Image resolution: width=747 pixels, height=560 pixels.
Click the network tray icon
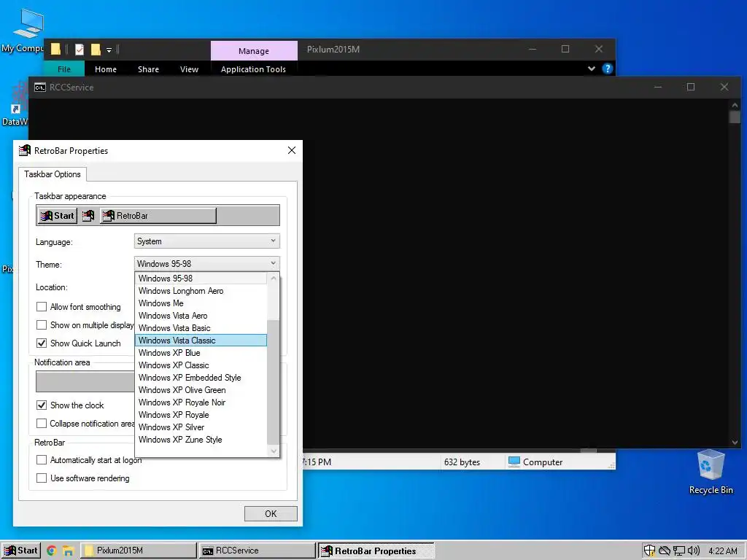click(x=679, y=551)
